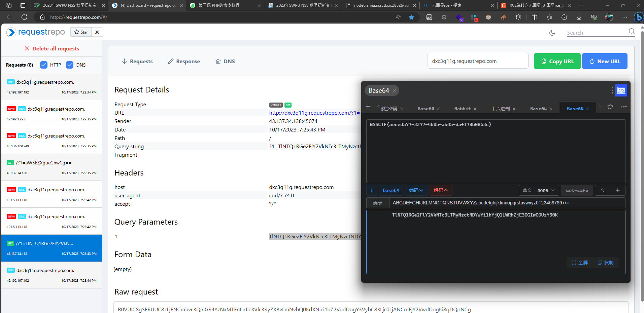Click the 复制 copy button
The width and height of the screenshot is (644, 313).
coord(606,263)
